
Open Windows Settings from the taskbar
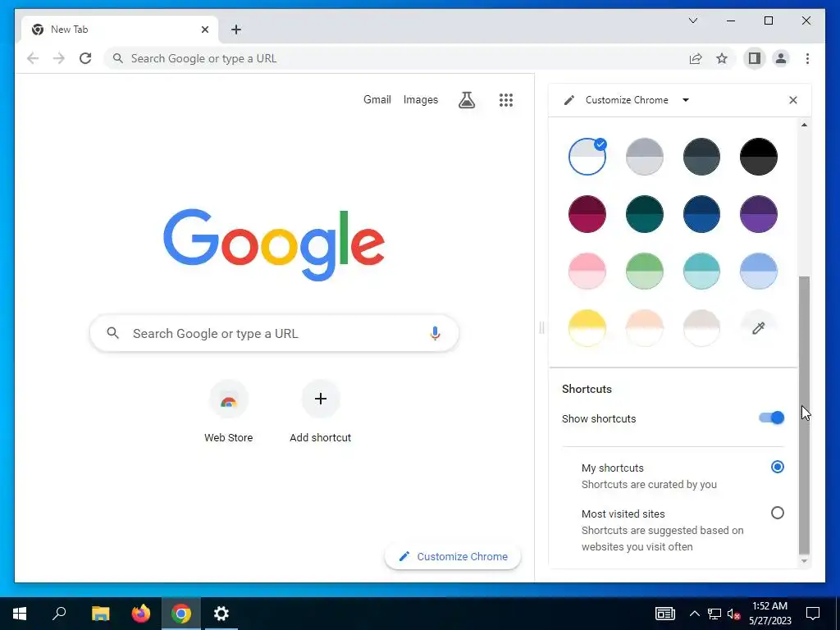(x=221, y=614)
